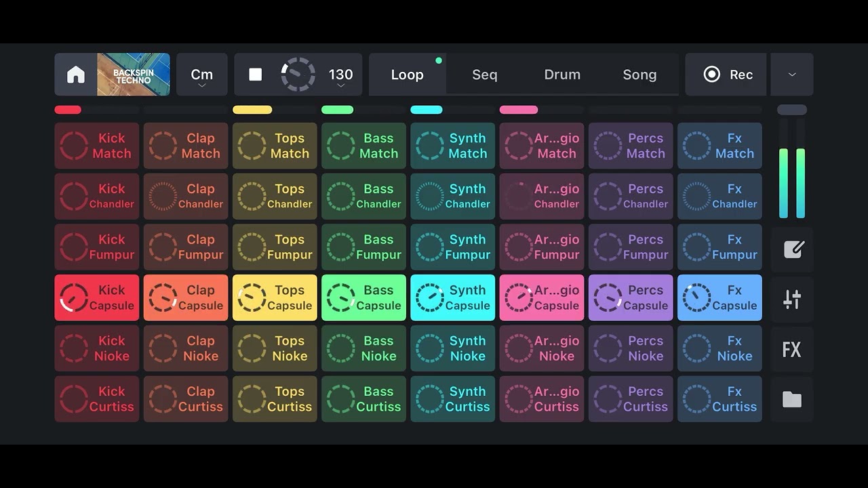Adjust the master volume level meter
The height and width of the screenshot is (488, 868).
pos(792,168)
